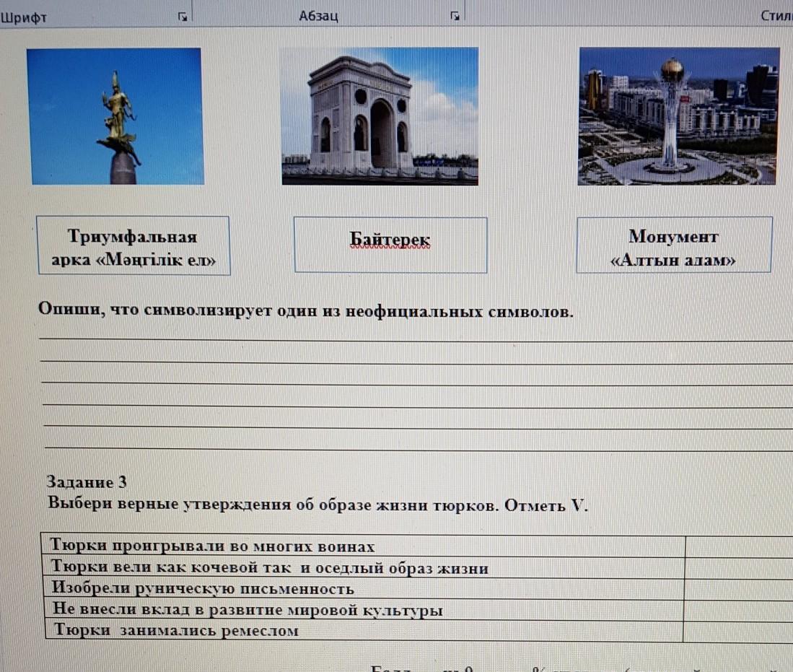Select the triumphal arch image
Screen dimensions: 793x672
tap(380, 116)
